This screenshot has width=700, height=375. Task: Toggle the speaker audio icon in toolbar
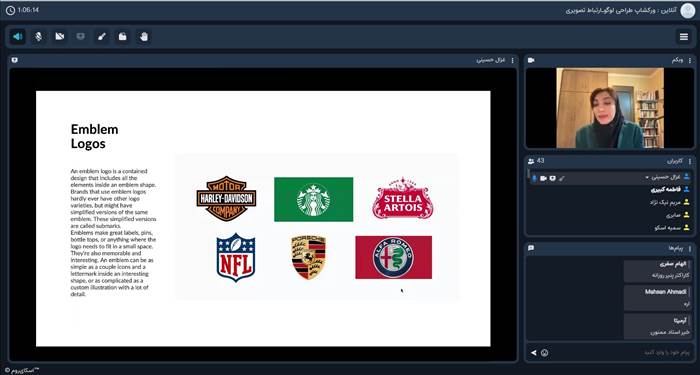pyautogui.click(x=18, y=37)
